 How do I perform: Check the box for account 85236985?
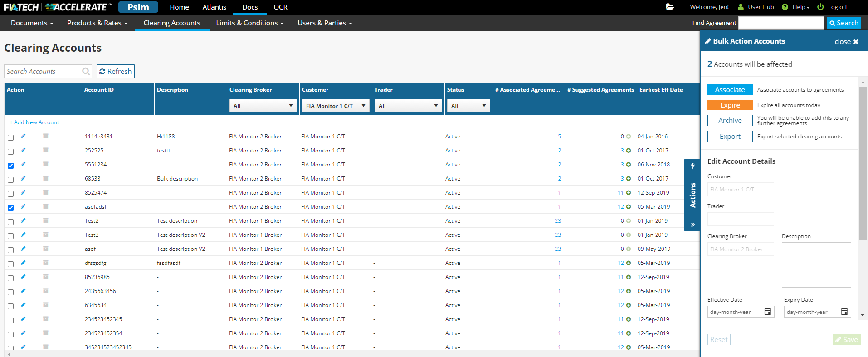11,278
